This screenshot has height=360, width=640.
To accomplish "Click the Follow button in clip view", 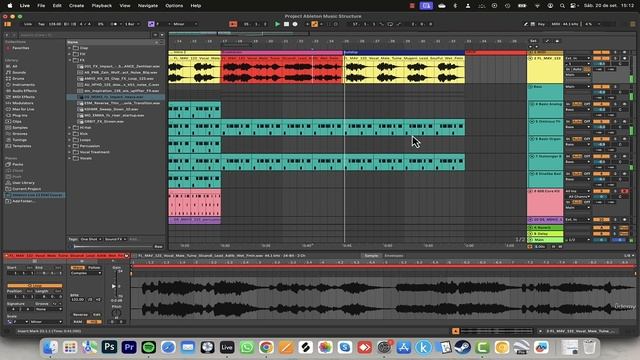I will 94,268.
